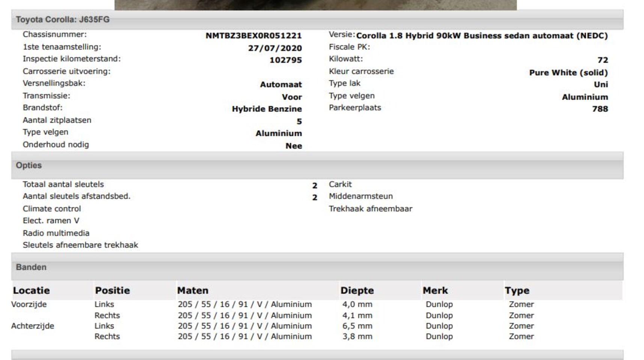Click the Kilowatt value 72
The height and width of the screenshot is (360, 644).
[x=603, y=60]
